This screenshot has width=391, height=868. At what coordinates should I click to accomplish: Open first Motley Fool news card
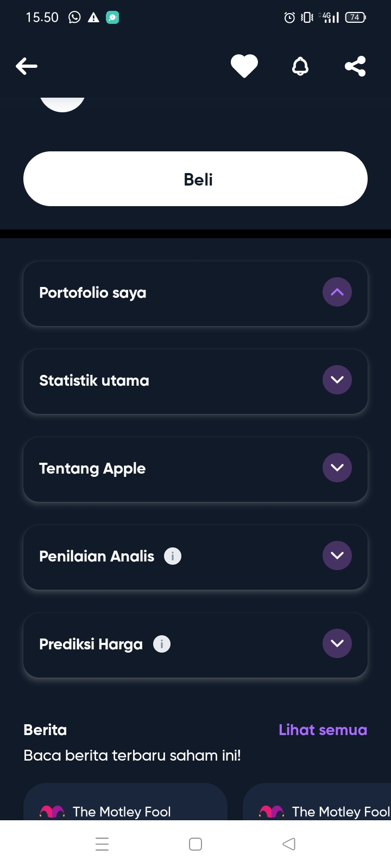pyautogui.click(x=125, y=802)
